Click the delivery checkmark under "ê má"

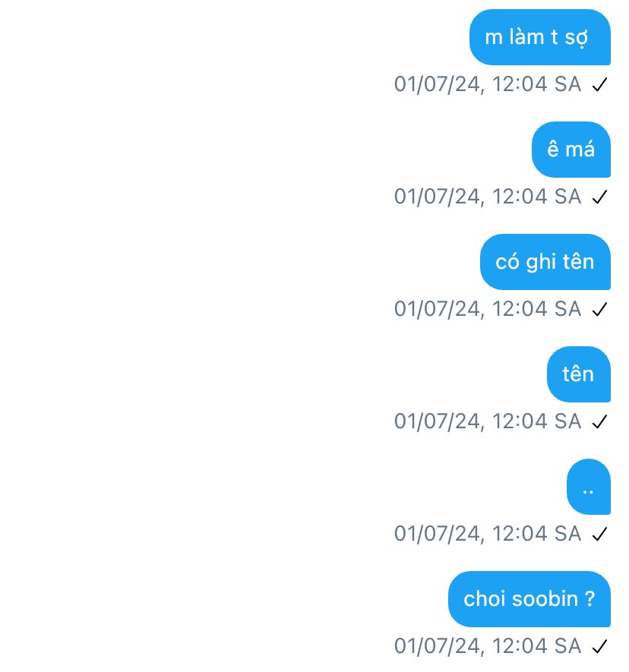(x=599, y=197)
